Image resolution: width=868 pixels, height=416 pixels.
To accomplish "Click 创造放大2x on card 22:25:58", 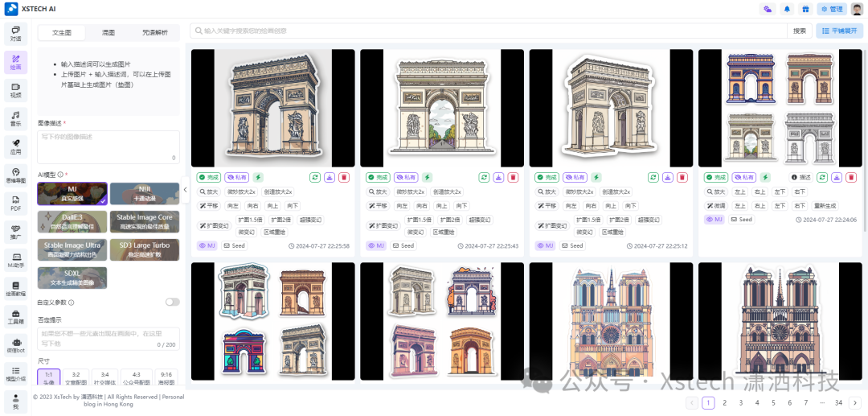I will [278, 192].
